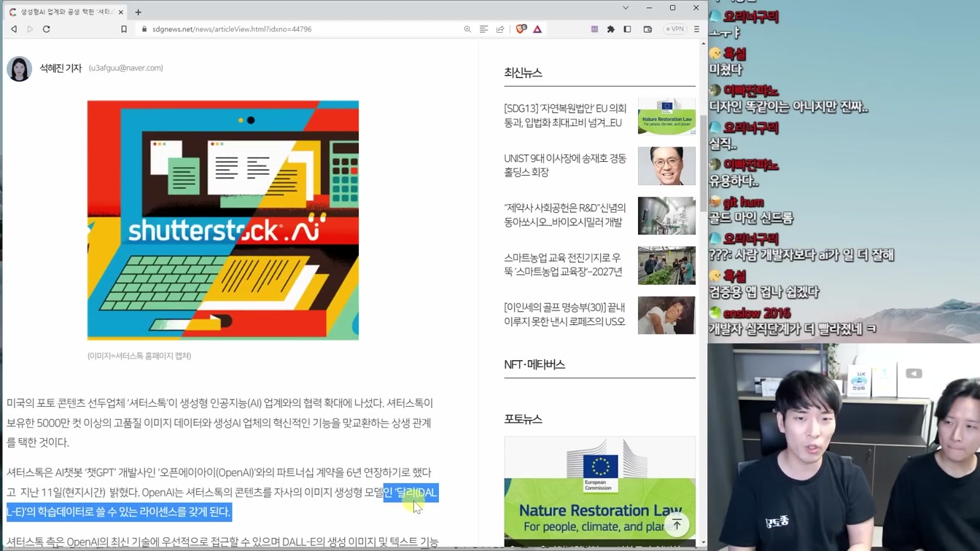
Task: Click the site lock icon in address bar
Action: pos(144,29)
